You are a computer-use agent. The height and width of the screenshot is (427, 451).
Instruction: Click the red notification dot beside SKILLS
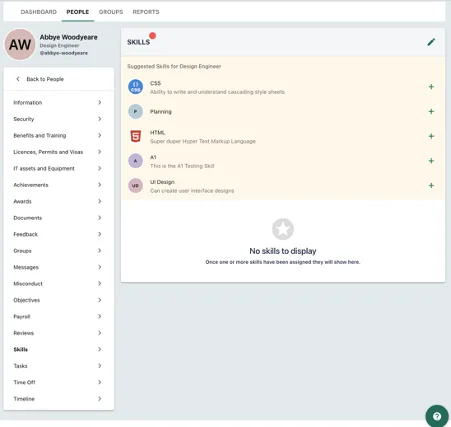click(x=152, y=36)
